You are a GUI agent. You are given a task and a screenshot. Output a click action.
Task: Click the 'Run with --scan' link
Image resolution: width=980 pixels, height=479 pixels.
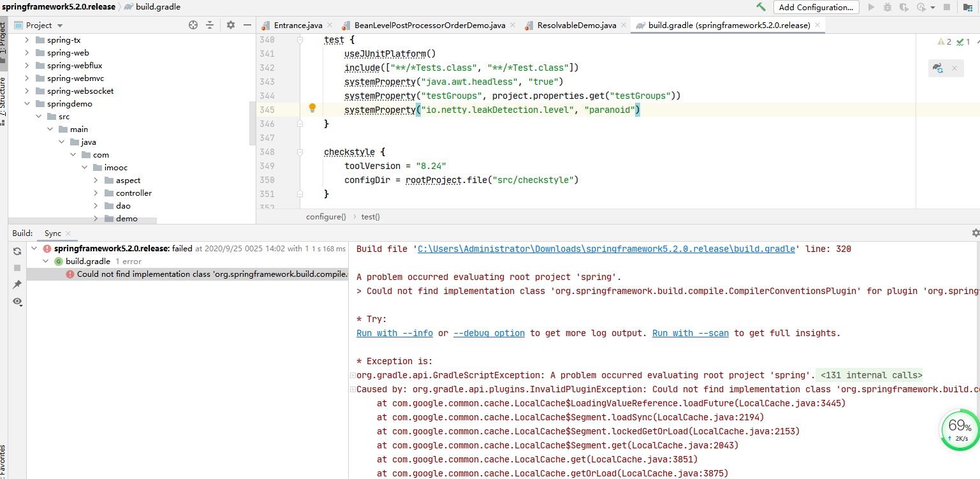[691, 333]
